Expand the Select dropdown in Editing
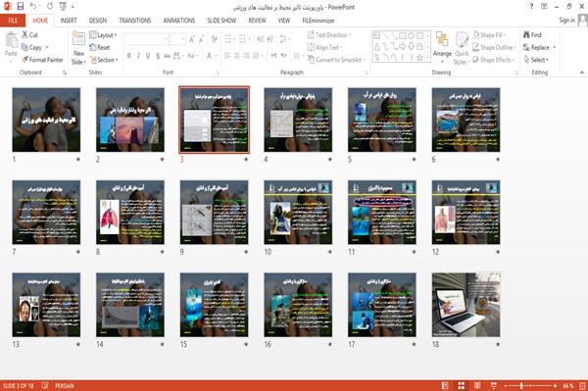This screenshot has height=391, width=588. click(x=536, y=60)
